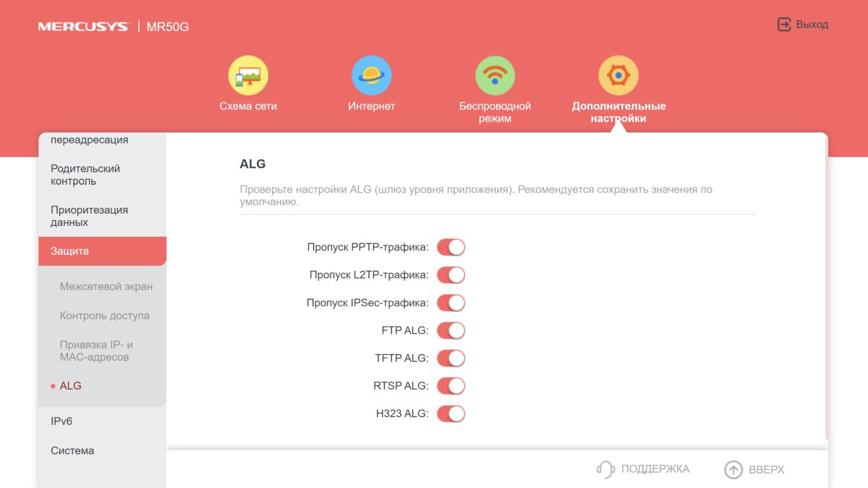Select the Дополнительные настройки gear icon

(x=618, y=75)
